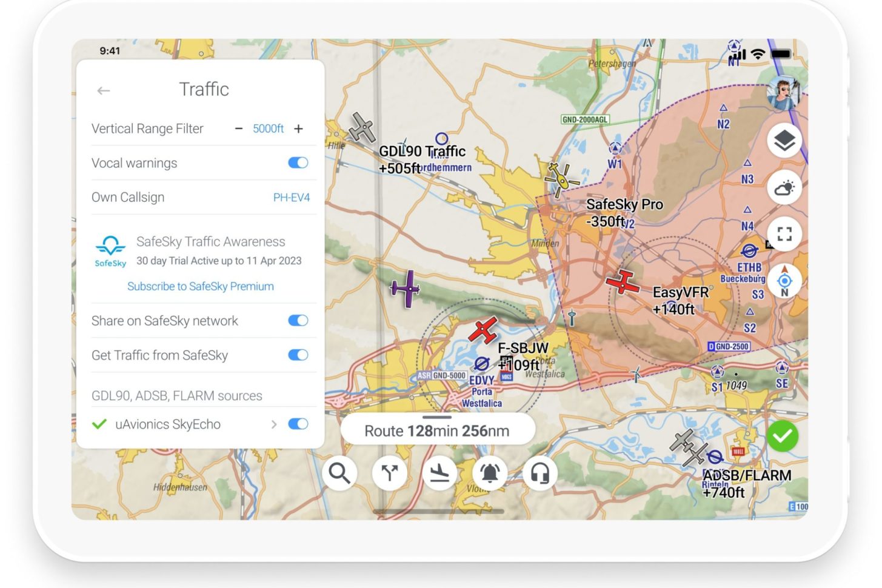
Task: Select the gray GDL90 Traffic aircraft
Action: coord(362,127)
